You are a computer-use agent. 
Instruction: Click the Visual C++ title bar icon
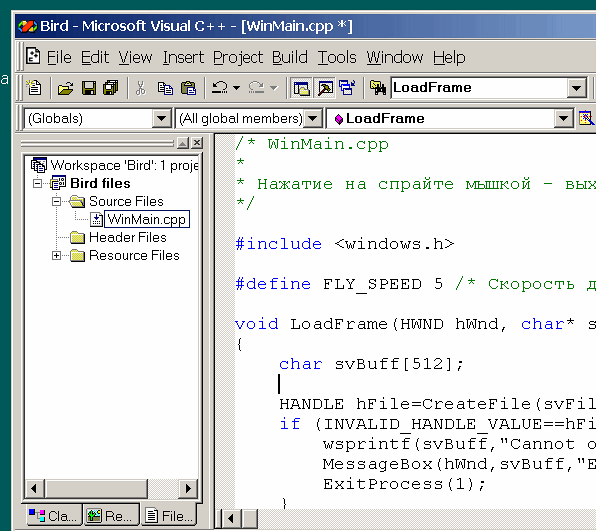pyautogui.click(x=28, y=26)
